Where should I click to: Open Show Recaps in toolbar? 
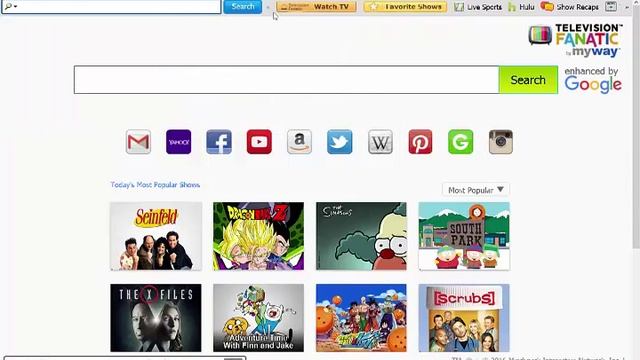click(569, 7)
